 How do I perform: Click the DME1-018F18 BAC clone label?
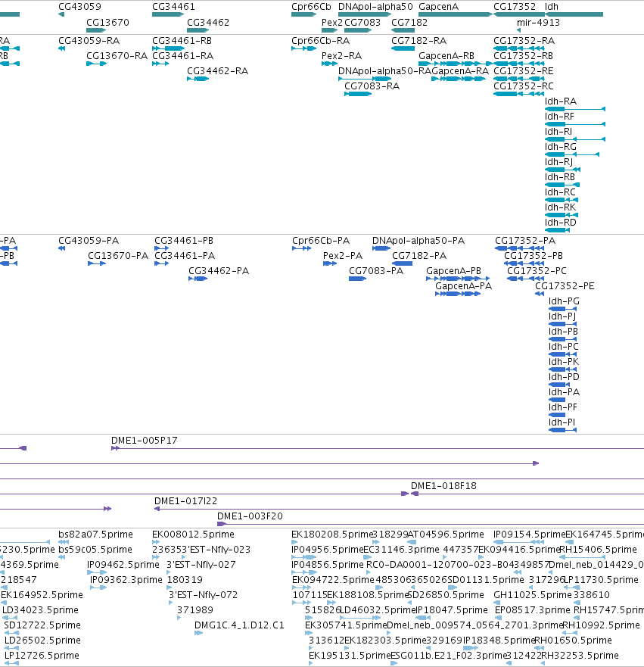(443, 486)
